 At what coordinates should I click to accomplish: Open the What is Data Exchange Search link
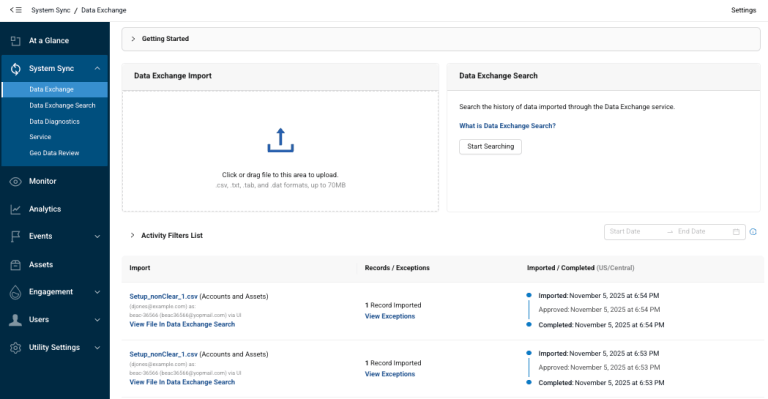click(x=507, y=126)
